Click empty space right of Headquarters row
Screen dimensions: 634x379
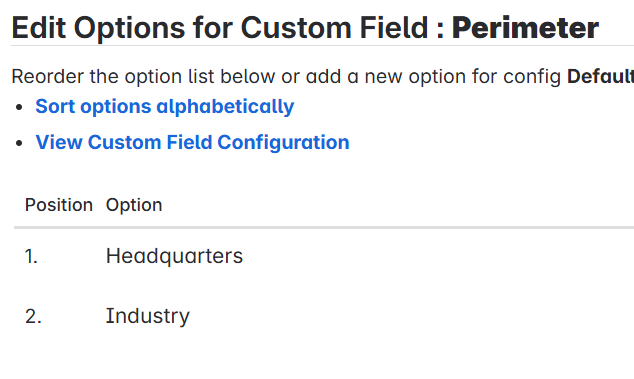pos(439,256)
